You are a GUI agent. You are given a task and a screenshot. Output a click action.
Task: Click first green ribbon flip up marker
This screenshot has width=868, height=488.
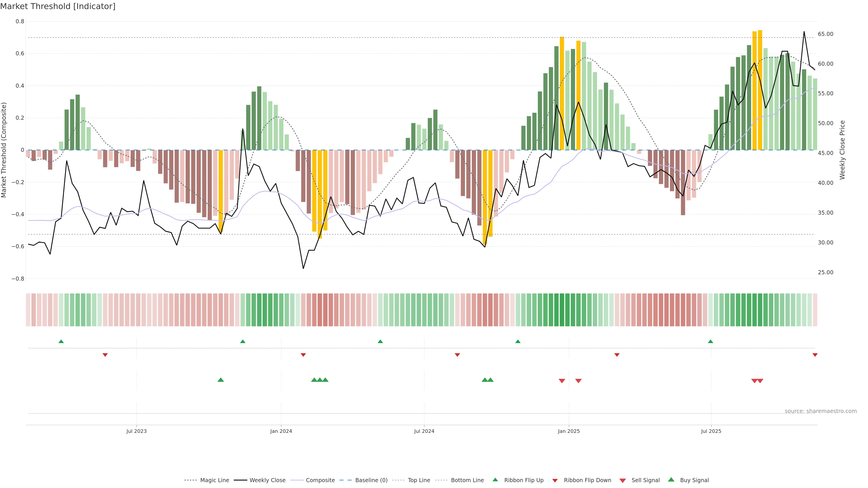(x=61, y=342)
